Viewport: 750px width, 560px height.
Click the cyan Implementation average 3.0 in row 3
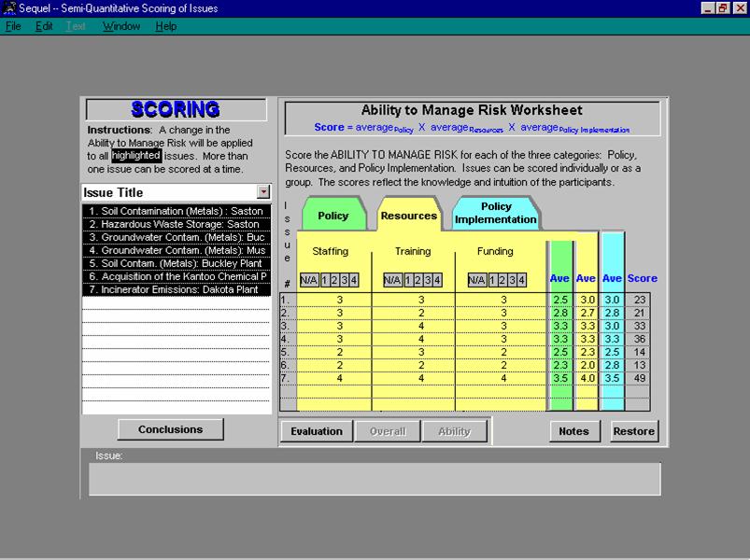tap(613, 326)
